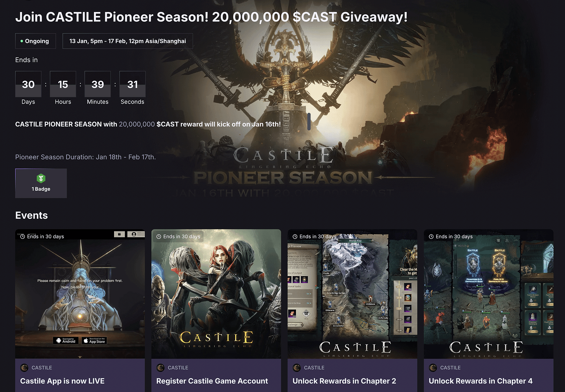The width and height of the screenshot is (565, 392).
Task: Click CASTILE avatar on Register Account card
Action: (160, 368)
